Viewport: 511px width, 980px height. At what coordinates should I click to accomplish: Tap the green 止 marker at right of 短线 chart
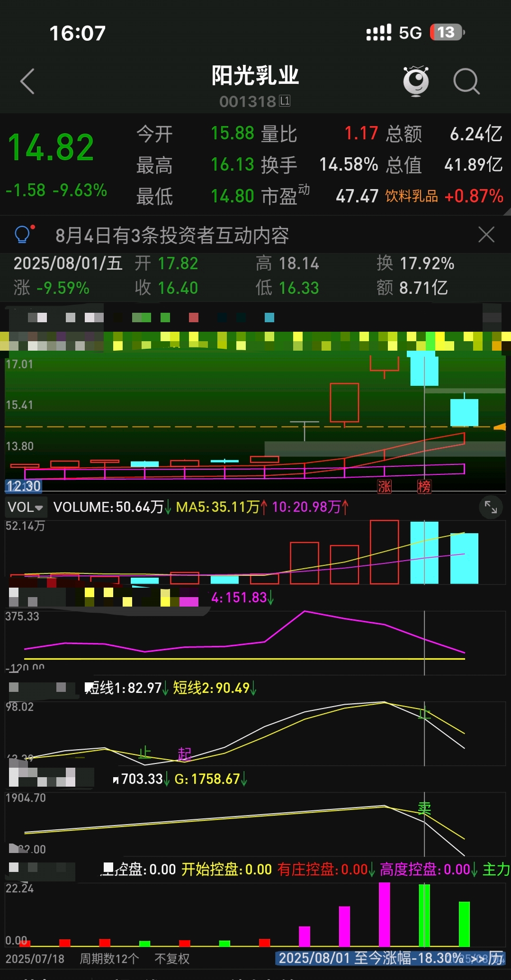click(x=424, y=712)
